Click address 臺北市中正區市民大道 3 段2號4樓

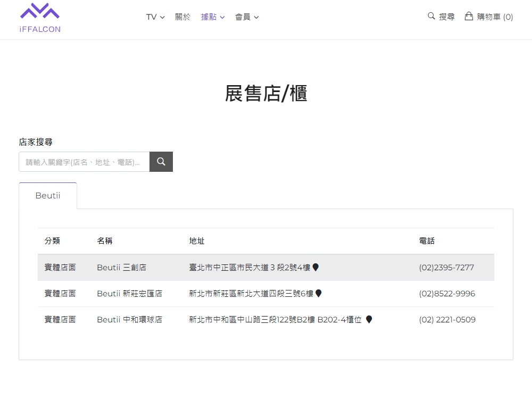[x=250, y=268]
